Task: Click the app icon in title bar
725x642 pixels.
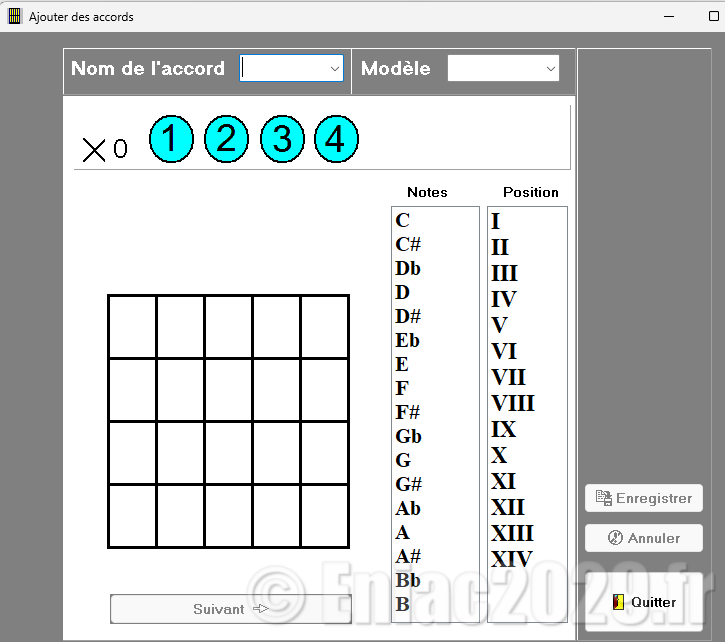Action: [x=15, y=16]
